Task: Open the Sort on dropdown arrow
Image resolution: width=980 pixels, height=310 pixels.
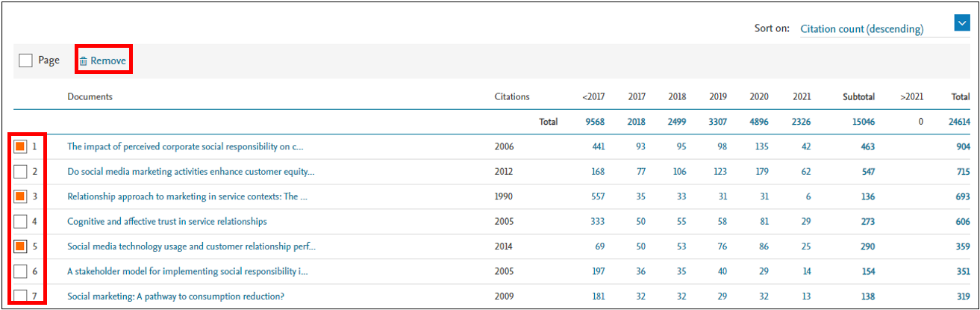Action: click(961, 25)
